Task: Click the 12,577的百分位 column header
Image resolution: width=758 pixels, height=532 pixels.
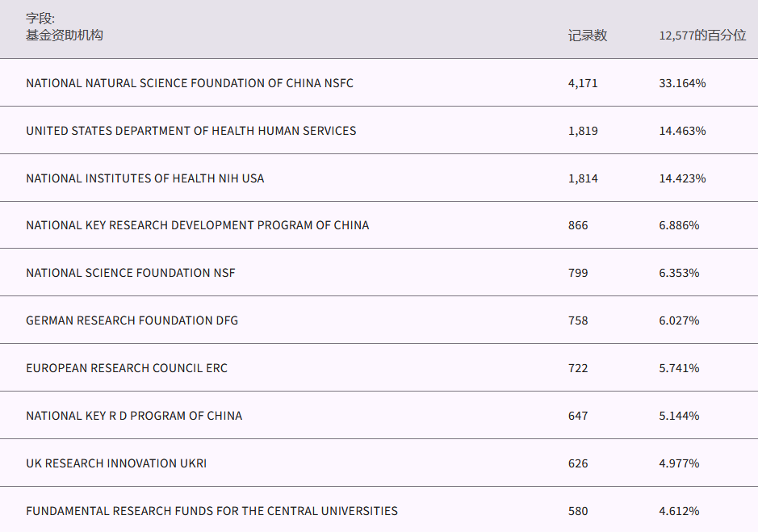Action: coord(702,36)
